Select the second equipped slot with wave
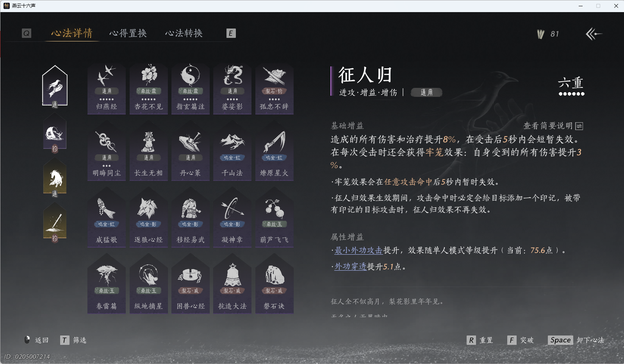 coord(55,133)
